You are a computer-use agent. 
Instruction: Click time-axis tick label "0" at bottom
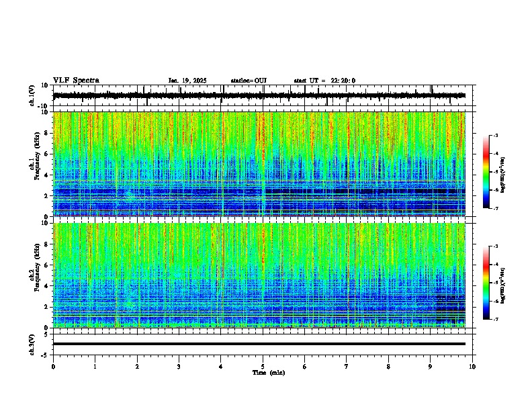coord(53,367)
